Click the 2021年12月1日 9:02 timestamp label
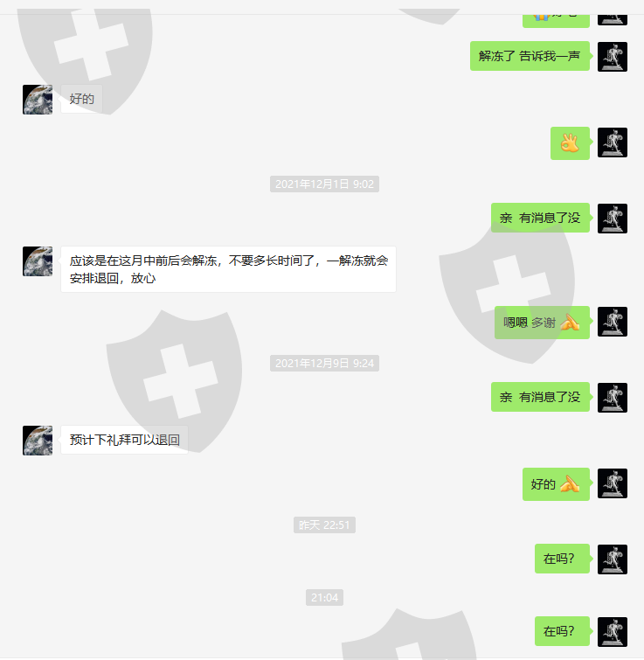Image resolution: width=644 pixels, height=660 pixels. point(324,184)
